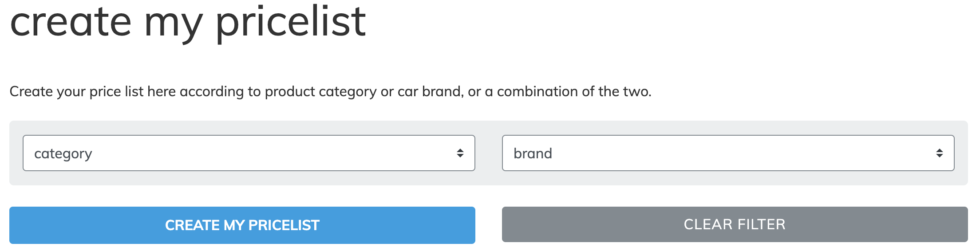Open the brand dropdown

tap(728, 153)
